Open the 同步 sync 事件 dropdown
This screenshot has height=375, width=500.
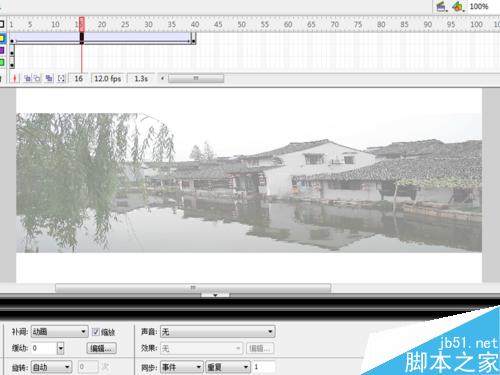click(x=182, y=367)
